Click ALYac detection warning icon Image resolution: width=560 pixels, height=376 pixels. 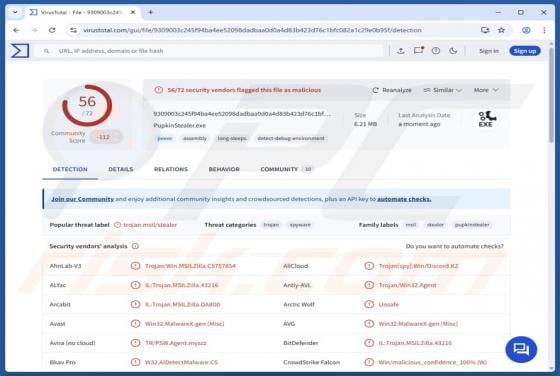135,285
